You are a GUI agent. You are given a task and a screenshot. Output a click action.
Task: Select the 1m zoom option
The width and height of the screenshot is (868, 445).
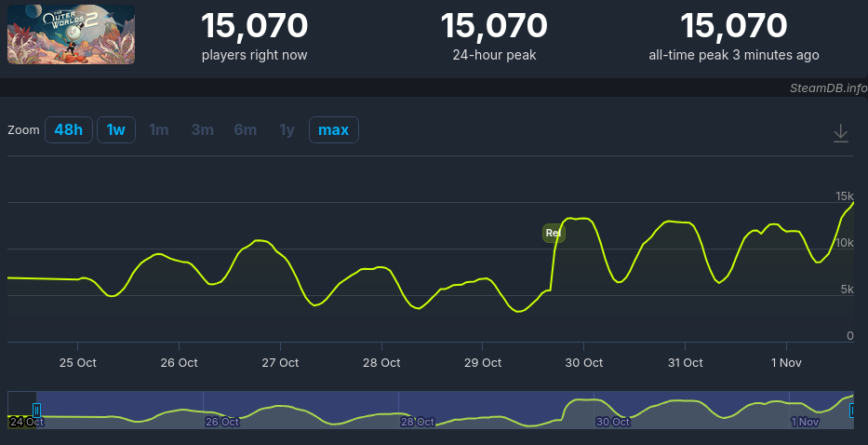point(159,129)
